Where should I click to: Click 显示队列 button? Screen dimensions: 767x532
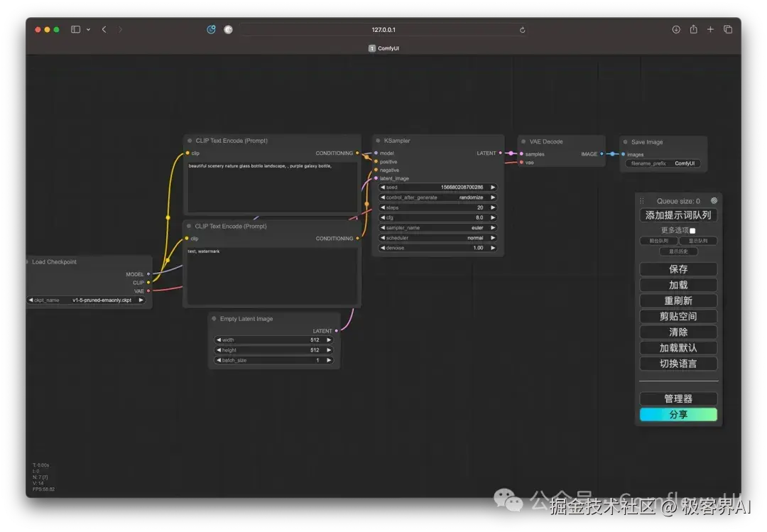698,241
